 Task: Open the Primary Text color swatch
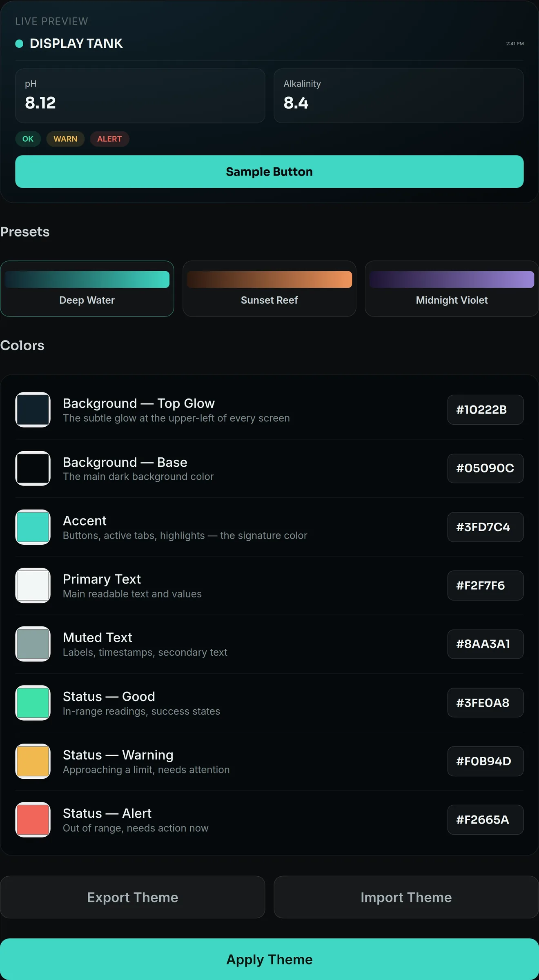click(x=33, y=586)
